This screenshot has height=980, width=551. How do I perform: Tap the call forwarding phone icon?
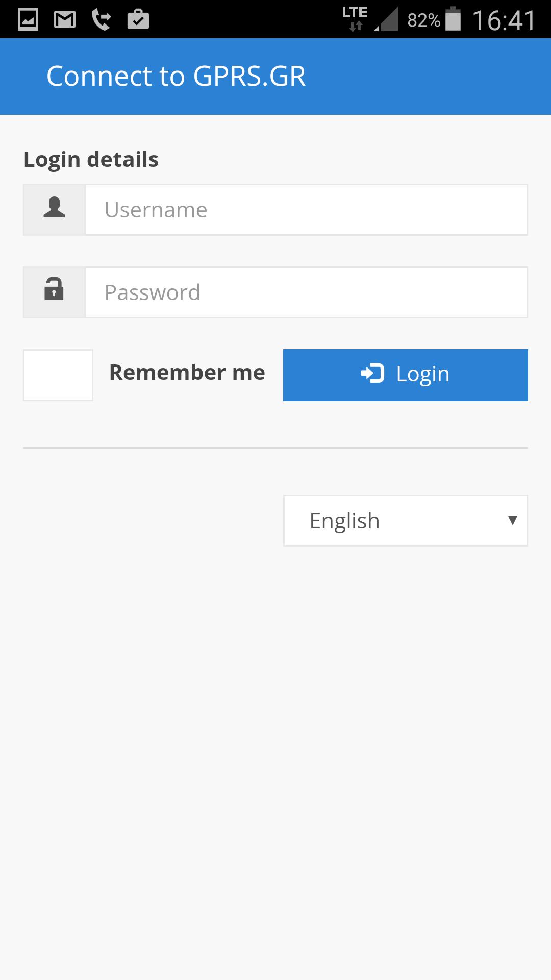[x=101, y=20]
